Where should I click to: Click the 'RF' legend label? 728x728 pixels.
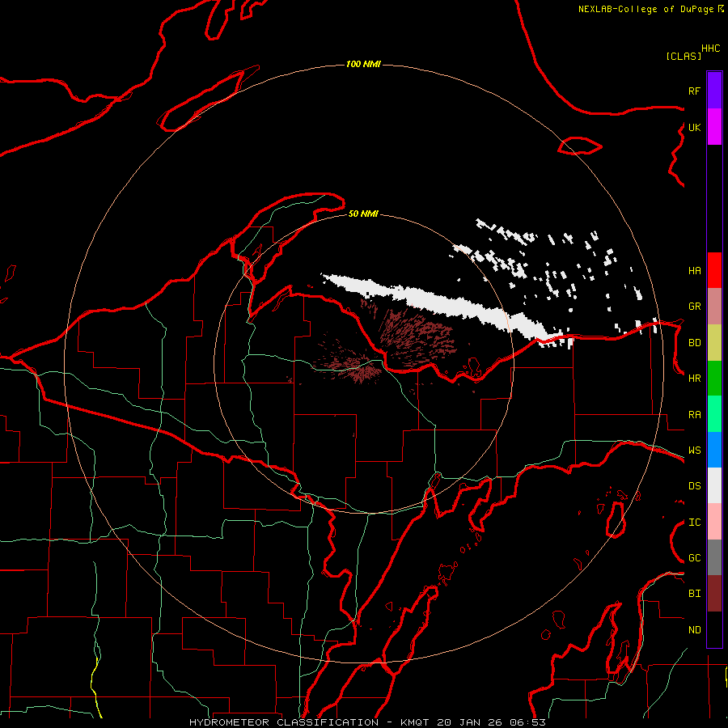[x=694, y=91]
